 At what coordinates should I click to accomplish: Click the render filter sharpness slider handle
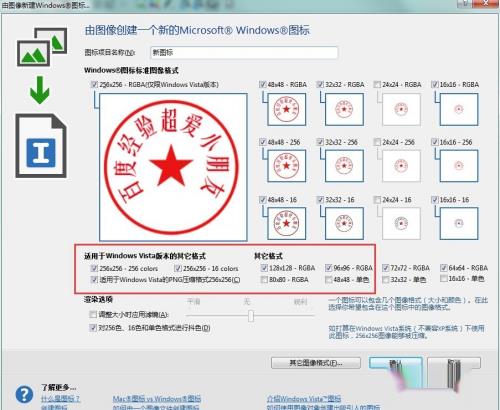(x=251, y=316)
